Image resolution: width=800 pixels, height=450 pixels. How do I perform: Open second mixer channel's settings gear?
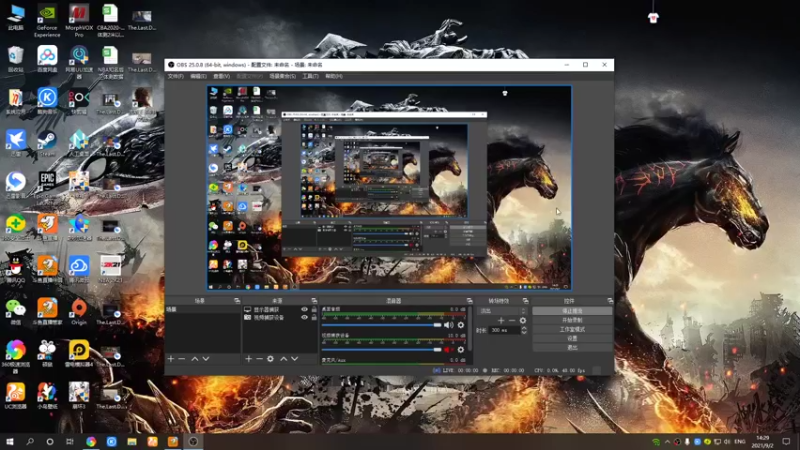pyautogui.click(x=461, y=349)
